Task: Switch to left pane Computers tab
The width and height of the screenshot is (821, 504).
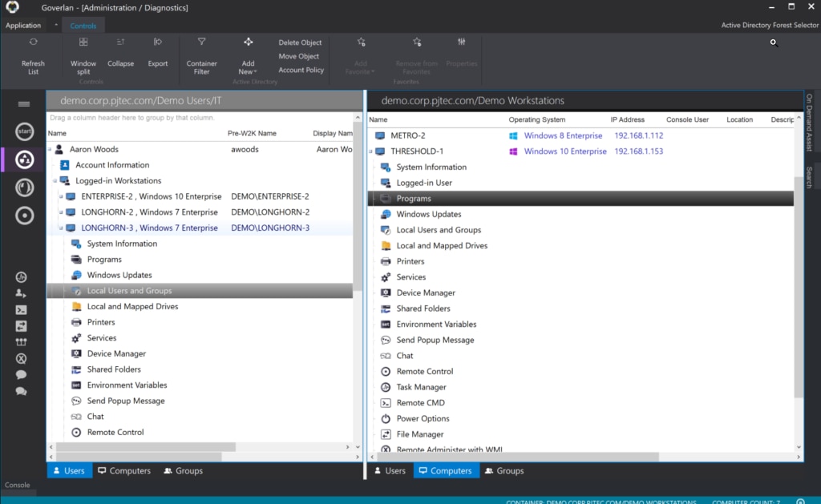Action: click(124, 470)
